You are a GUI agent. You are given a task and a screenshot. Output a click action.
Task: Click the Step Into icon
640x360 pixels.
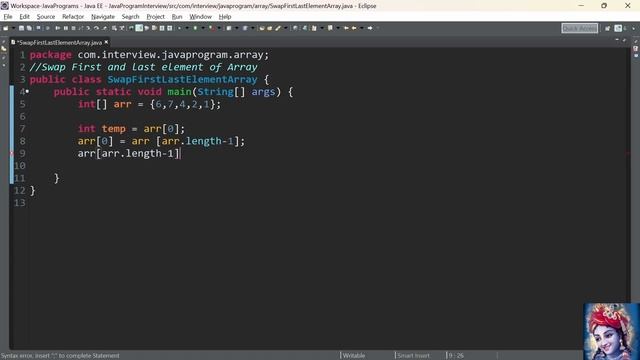88,28
